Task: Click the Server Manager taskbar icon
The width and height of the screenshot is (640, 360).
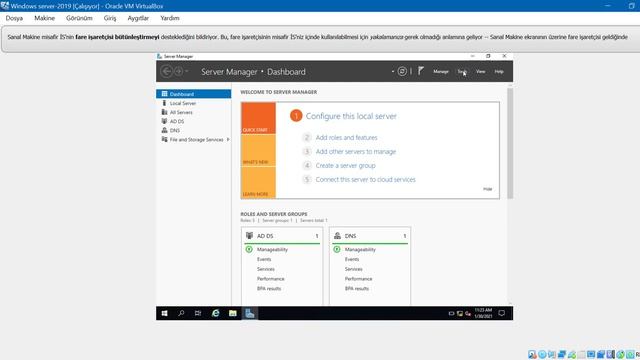Action: click(x=250, y=313)
